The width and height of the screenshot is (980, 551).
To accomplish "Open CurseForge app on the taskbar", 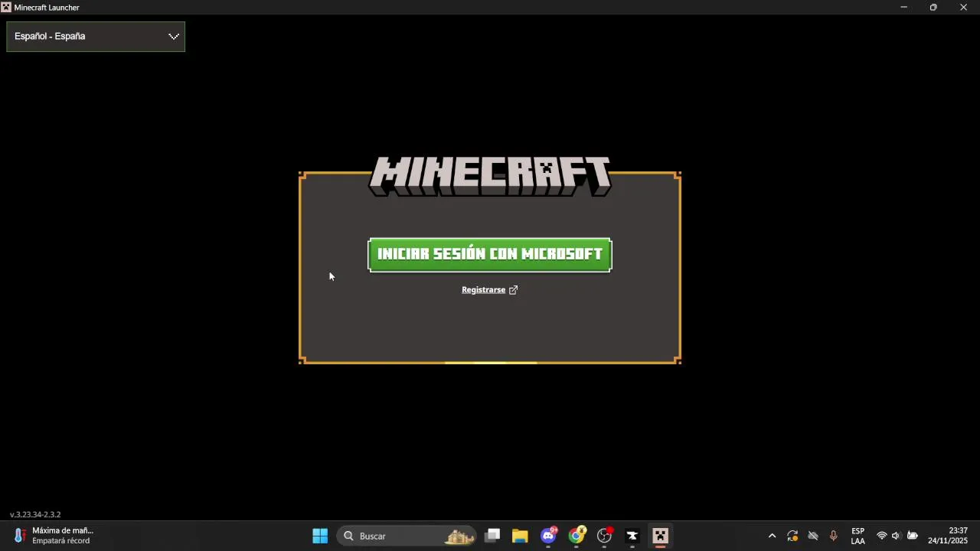I will pyautogui.click(x=632, y=536).
